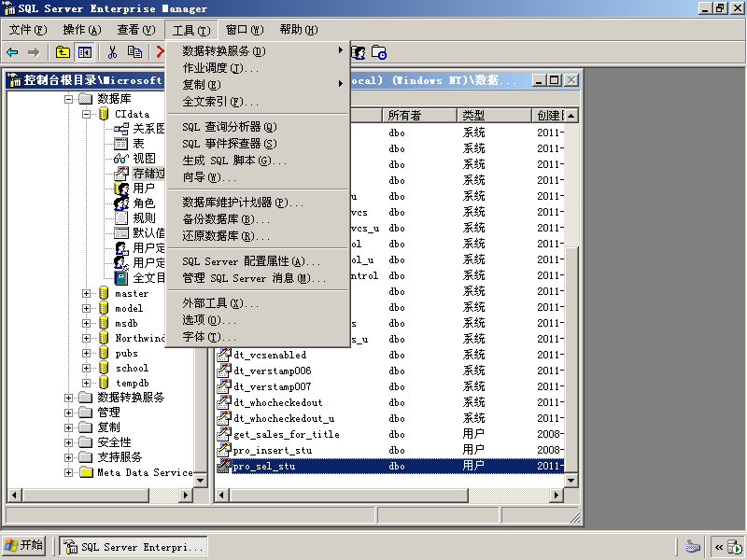Choose 数据库维护计划器 menu item
Image resolution: width=747 pixels, height=560 pixels.
258,203
